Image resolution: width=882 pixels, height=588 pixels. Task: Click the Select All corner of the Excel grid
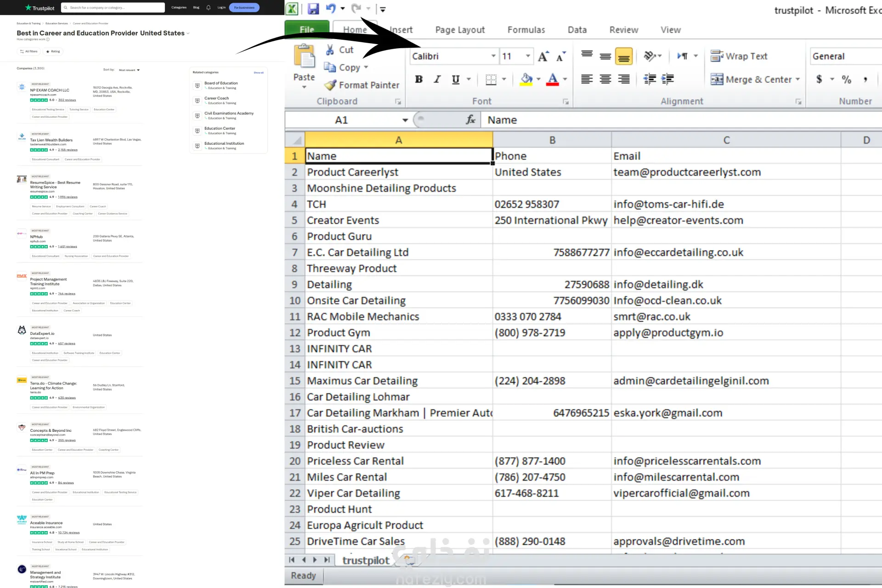[x=295, y=140]
